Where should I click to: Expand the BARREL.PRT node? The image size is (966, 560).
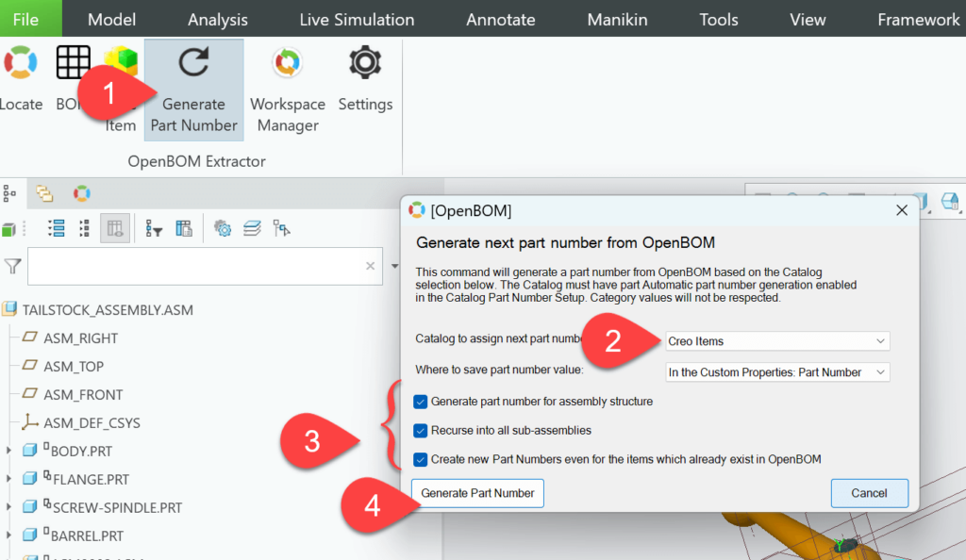(x=8, y=535)
